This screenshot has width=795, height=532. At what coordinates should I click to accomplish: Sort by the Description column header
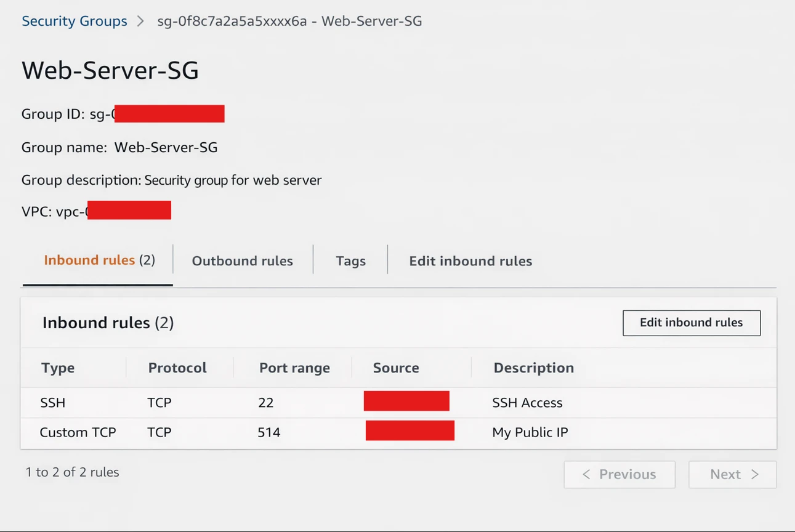point(533,368)
